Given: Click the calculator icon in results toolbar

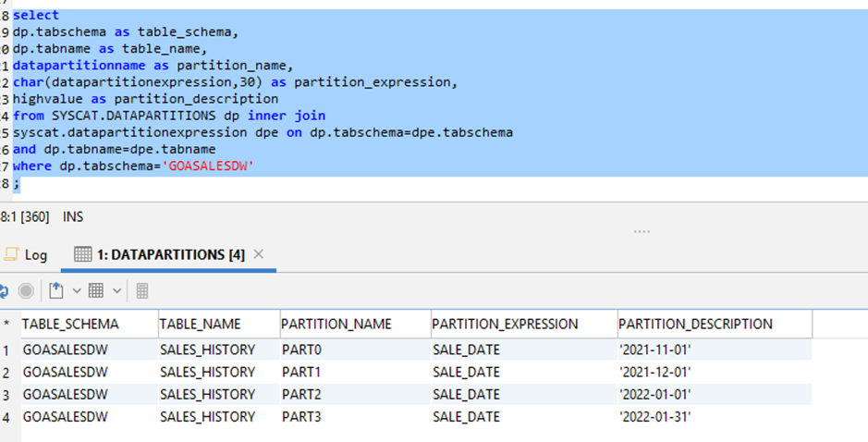Looking at the screenshot, I should tap(142, 290).
